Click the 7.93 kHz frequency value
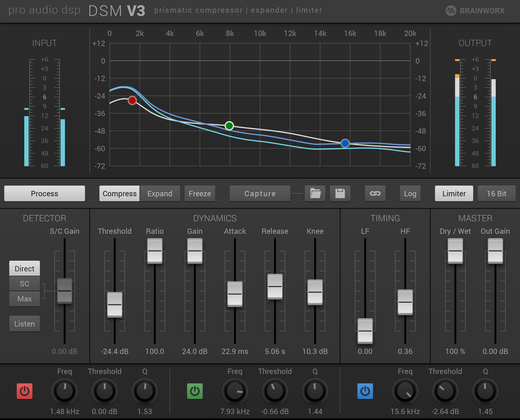This screenshot has width=520, height=420. pos(235,411)
